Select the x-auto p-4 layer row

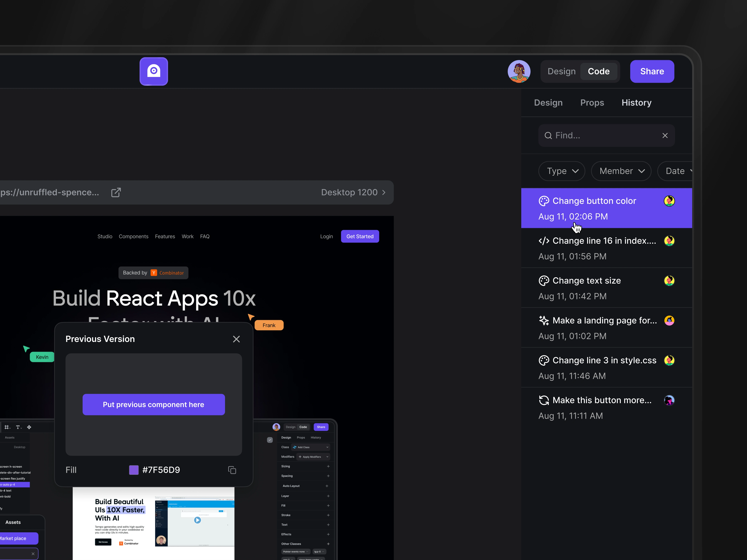(x=15, y=484)
